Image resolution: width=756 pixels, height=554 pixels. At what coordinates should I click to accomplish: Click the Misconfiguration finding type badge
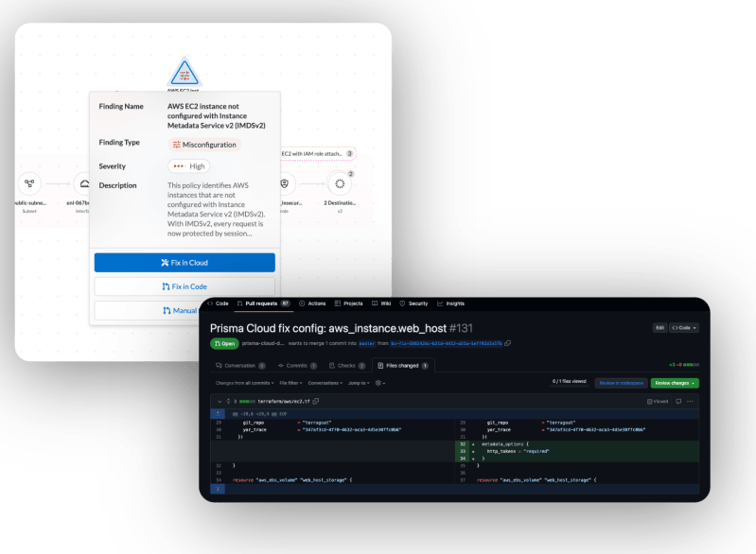point(204,145)
